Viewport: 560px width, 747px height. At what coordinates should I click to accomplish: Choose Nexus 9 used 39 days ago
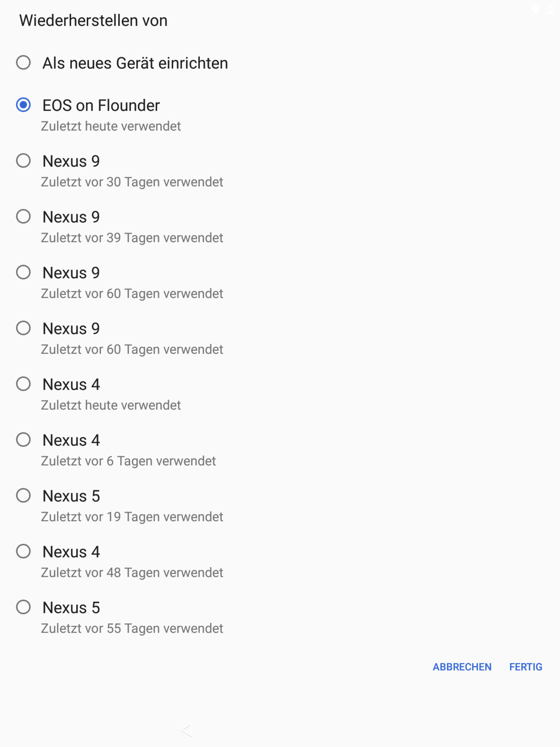pyautogui.click(x=23, y=217)
